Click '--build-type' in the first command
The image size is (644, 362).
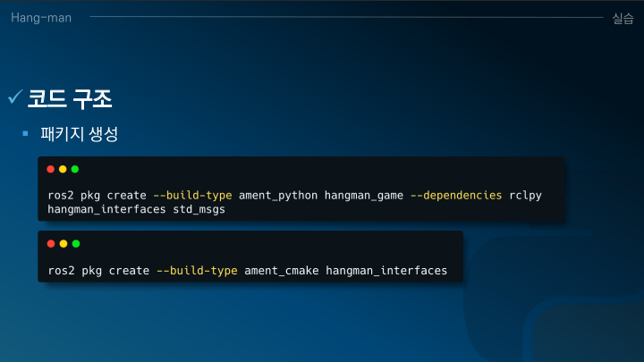tap(192, 196)
